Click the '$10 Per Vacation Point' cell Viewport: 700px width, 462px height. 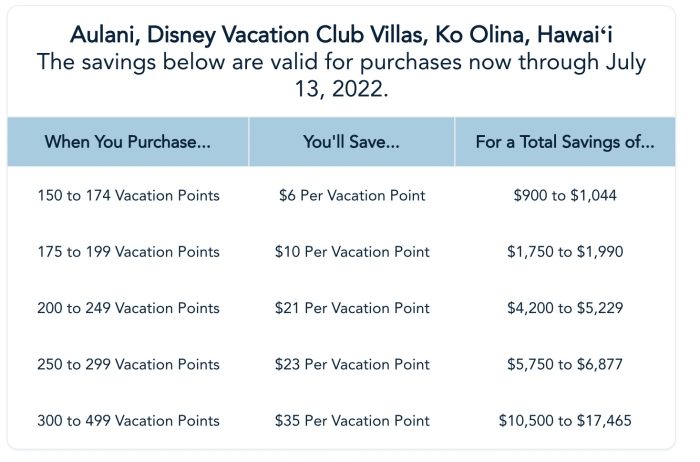pyautogui.click(x=352, y=251)
